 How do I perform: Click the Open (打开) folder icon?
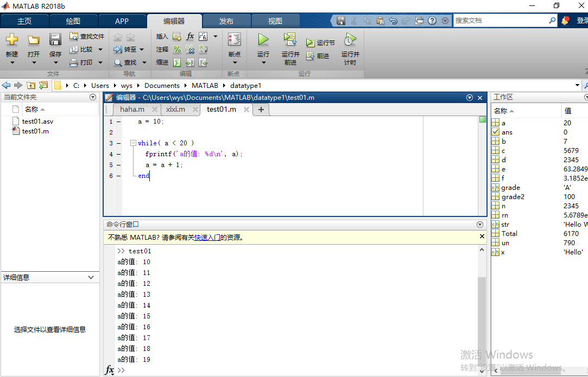point(33,40)
